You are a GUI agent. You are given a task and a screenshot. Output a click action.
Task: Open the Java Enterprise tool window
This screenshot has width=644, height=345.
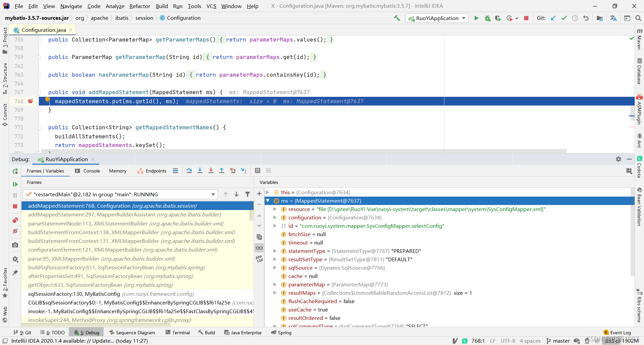[x=243, y=332]
